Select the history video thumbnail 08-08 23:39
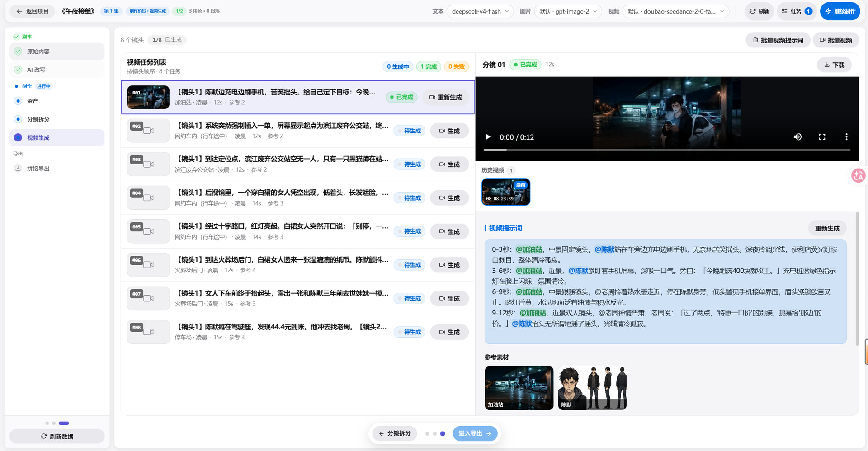The width and height of the screenshot is (868, 451). point(506,192)
